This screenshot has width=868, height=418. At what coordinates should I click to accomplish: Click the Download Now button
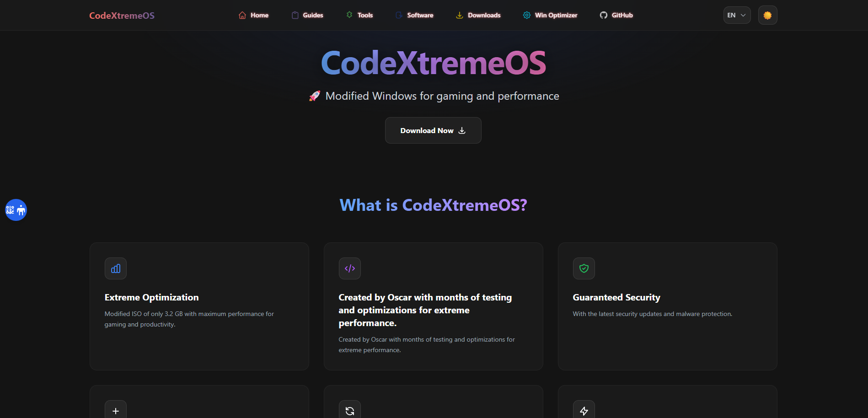[x=433, y=130]
